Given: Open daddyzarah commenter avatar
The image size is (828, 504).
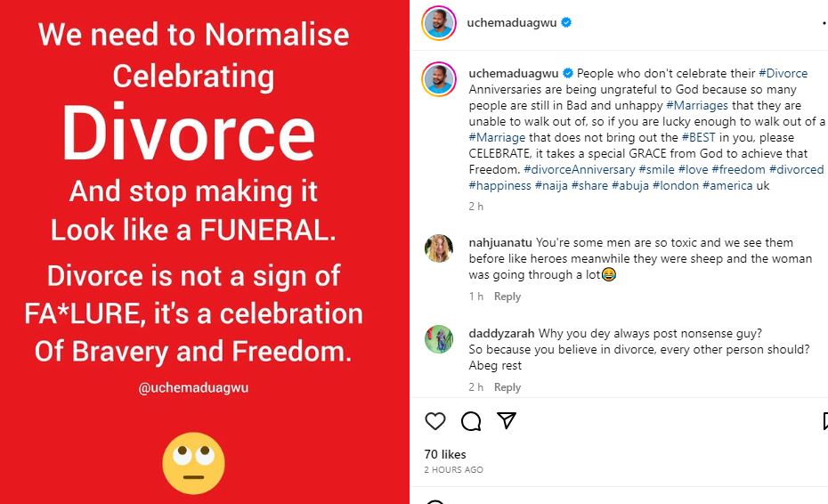Looking at the screenshot, I should tap(439, 339).
